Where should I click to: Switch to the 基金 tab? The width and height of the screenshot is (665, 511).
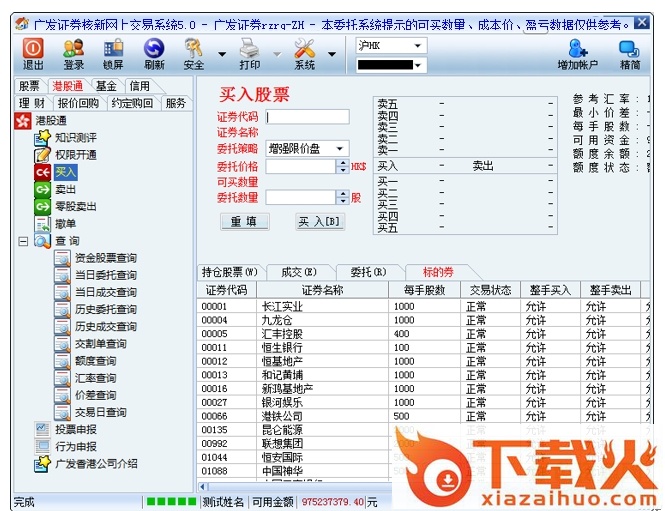tap(106, 86)
